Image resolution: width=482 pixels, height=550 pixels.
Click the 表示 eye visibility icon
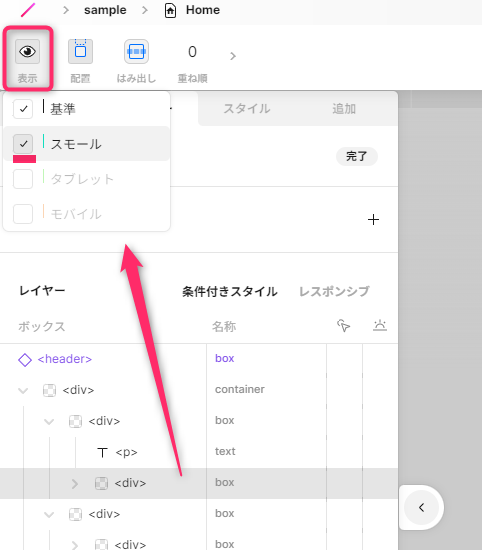27,52
